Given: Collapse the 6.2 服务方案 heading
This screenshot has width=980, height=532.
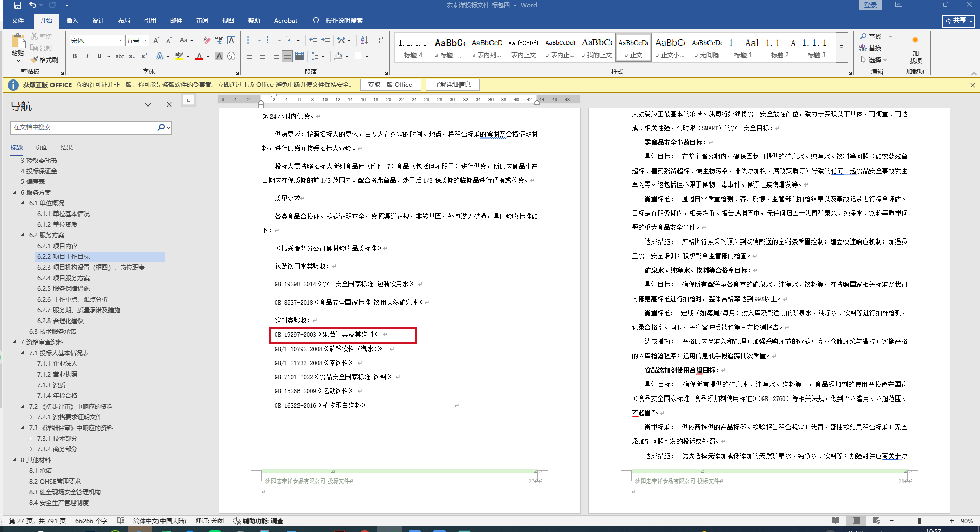Looking at the screenshot, I should (23, 235).
